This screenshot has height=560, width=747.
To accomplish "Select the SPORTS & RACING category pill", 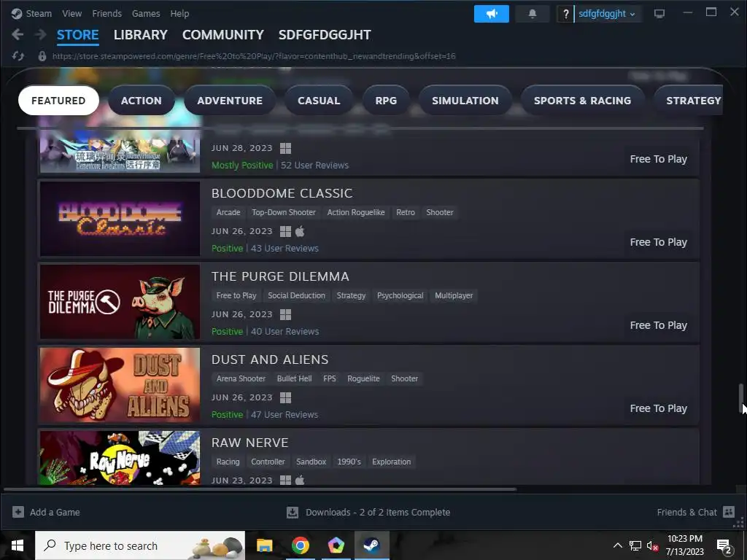I will pyautogui.click(x=582, y=101).
